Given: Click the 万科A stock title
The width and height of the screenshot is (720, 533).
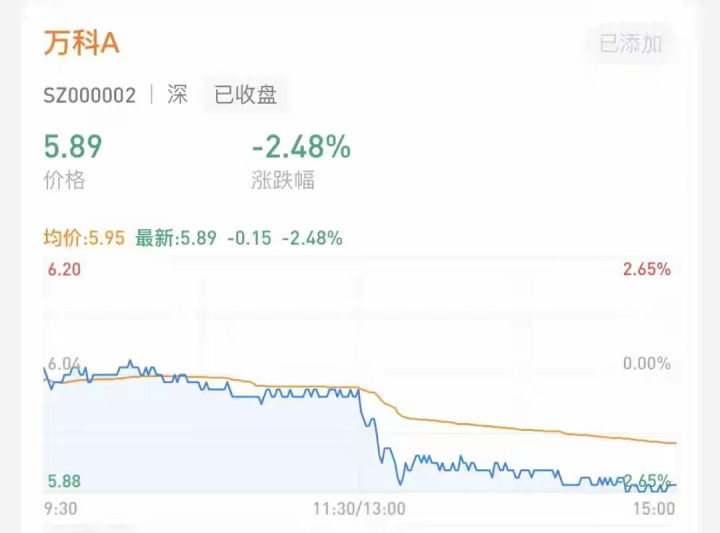Looking at the screenshot, I should coord(81,43).
